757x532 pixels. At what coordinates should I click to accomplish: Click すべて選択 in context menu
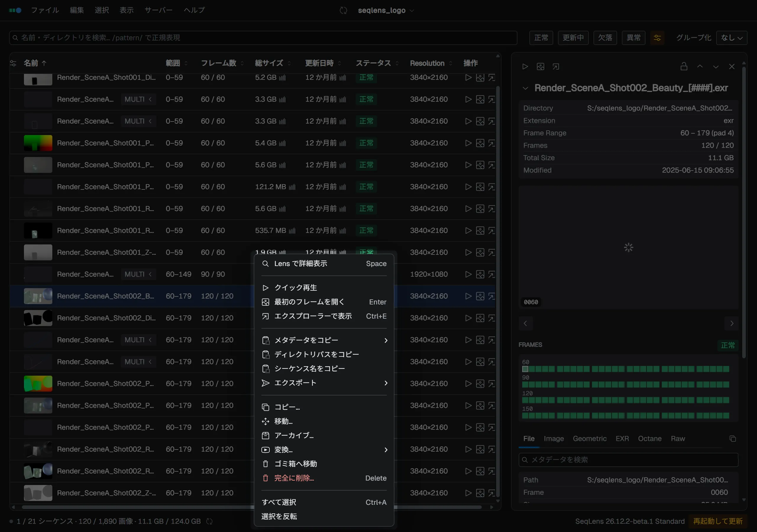(x=324, y=502)
